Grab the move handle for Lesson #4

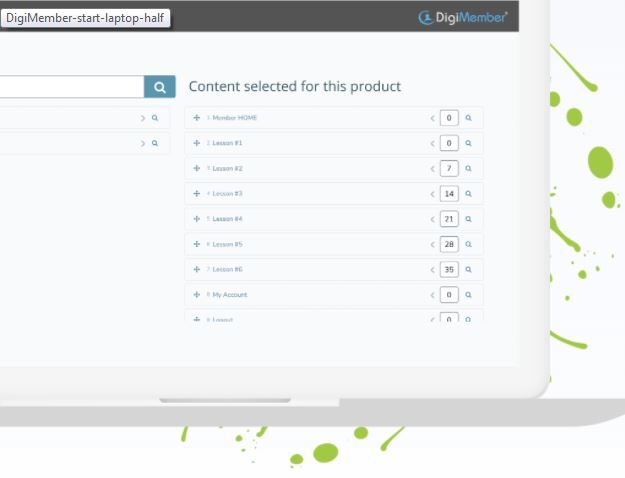click(x=197, y=219)
